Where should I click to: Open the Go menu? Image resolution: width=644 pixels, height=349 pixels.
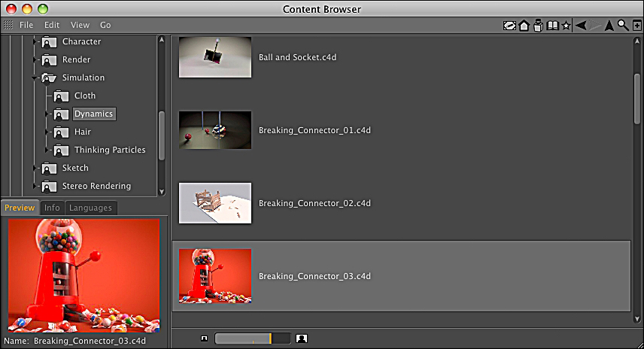tap(105, 25)
